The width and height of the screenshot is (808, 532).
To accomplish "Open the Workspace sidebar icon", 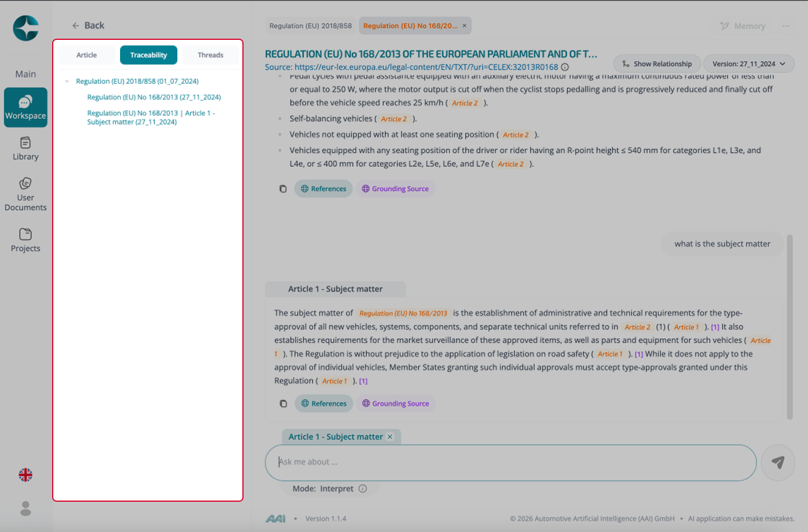I will click(25, 107).
